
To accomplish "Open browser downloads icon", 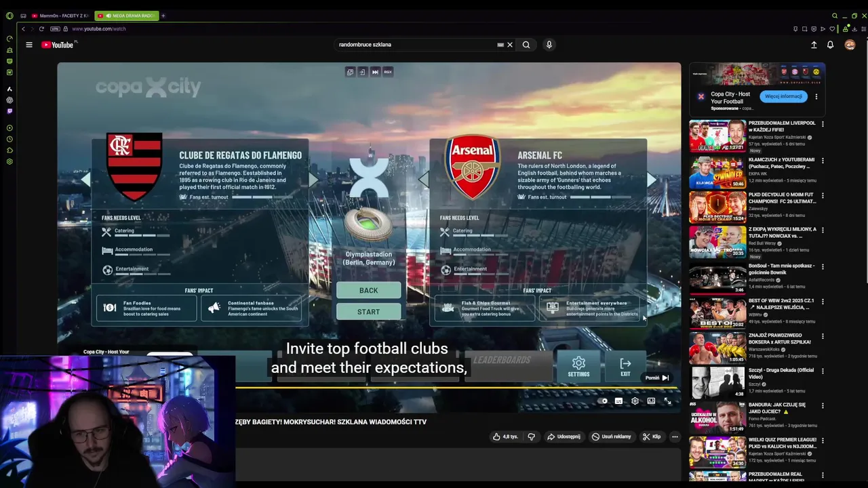I will click(x=854, y=29).
